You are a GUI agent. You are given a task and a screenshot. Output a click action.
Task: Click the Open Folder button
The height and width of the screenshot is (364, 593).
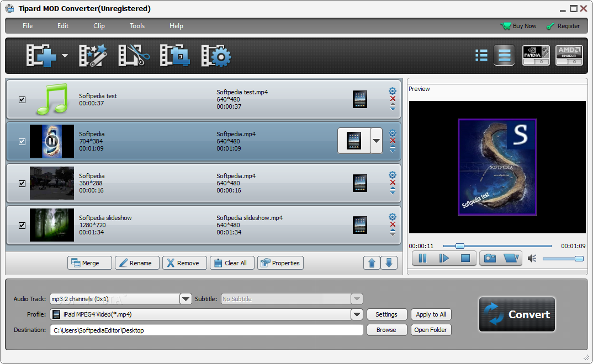coord(431,330)
